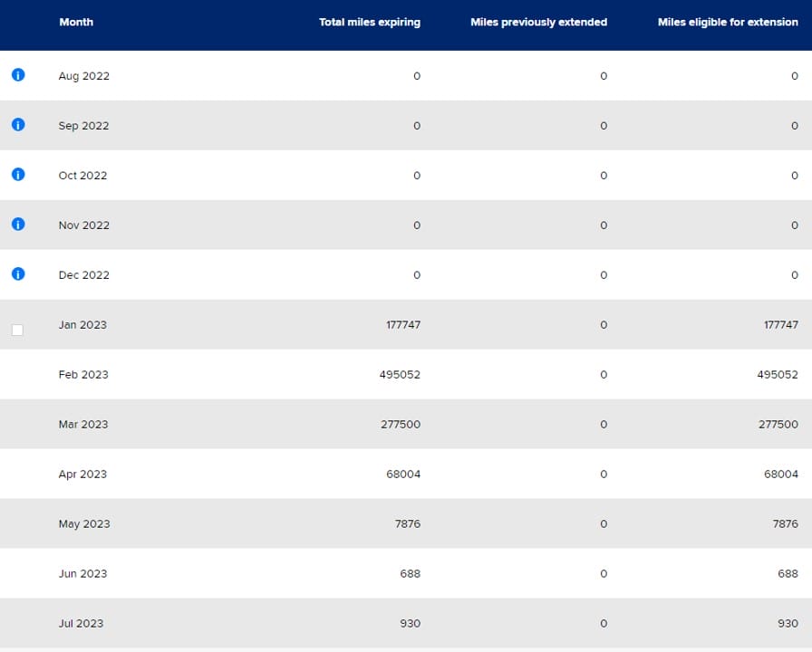This screenshot has width=812, height=652.
Task: Click the Dec 2022 info circle icon
Action: [17, 274]
